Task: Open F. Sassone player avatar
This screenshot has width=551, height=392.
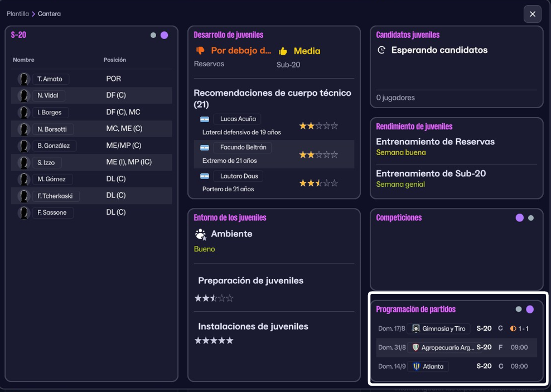Action: point(24,212)
